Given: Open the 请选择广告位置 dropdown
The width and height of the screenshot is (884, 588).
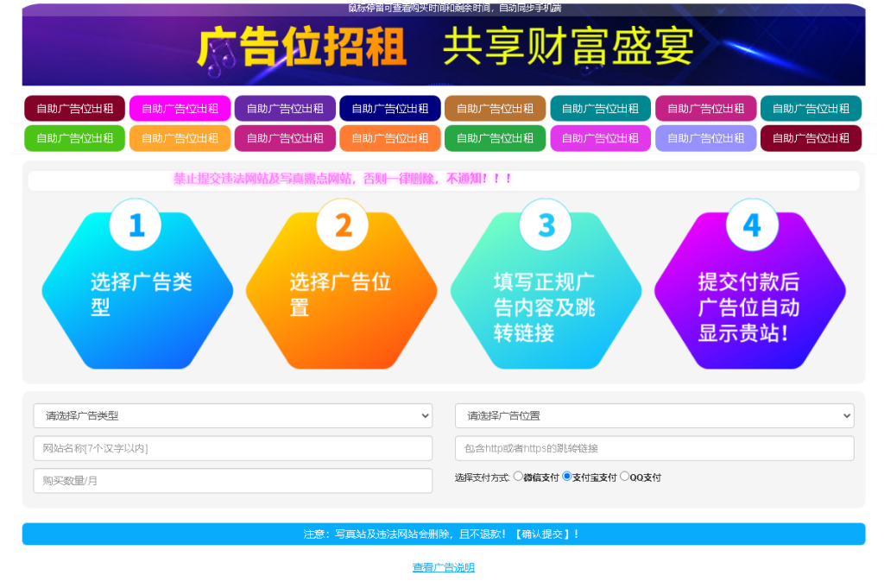Looking at the screenshot, I should tap(656, 415).
